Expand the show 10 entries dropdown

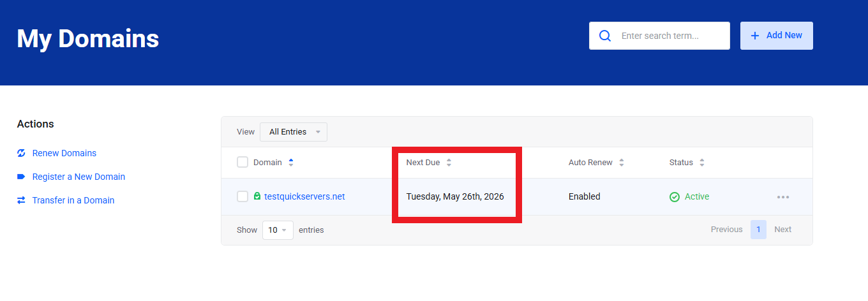[x=278, y=230]
